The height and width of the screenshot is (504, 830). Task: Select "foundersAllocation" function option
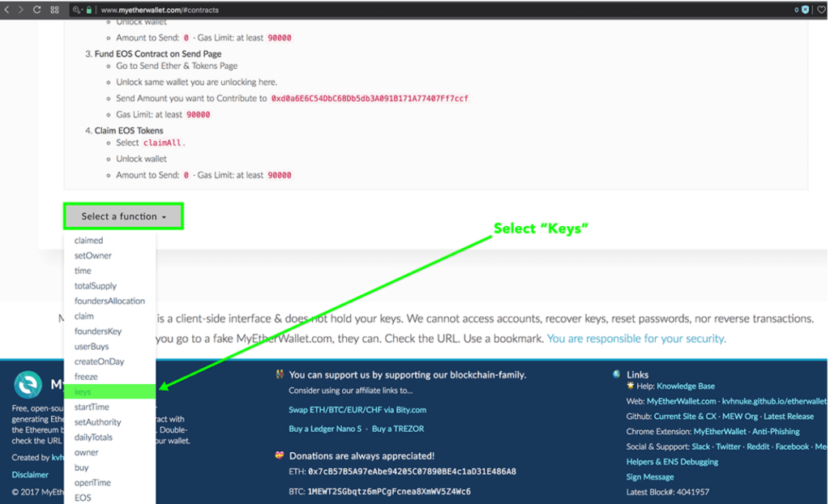[x=109, y=301]
